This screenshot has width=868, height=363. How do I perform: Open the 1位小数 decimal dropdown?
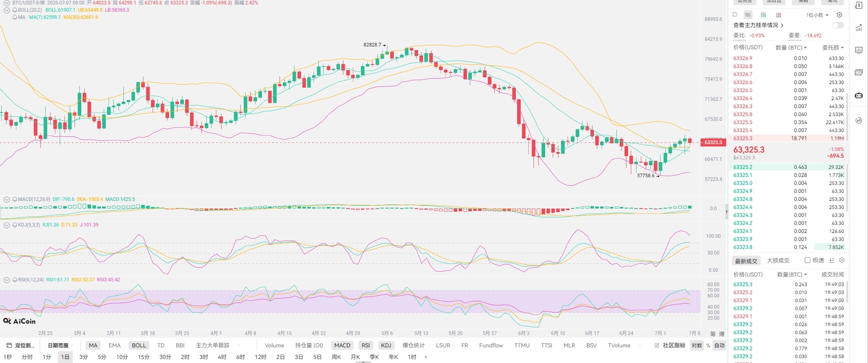point(817,15)
